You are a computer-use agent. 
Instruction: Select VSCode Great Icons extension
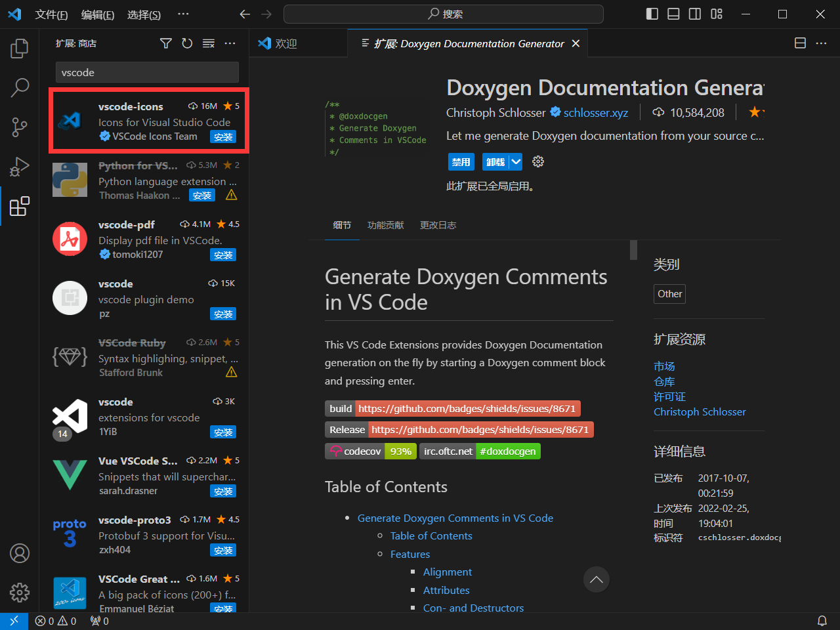144,593
